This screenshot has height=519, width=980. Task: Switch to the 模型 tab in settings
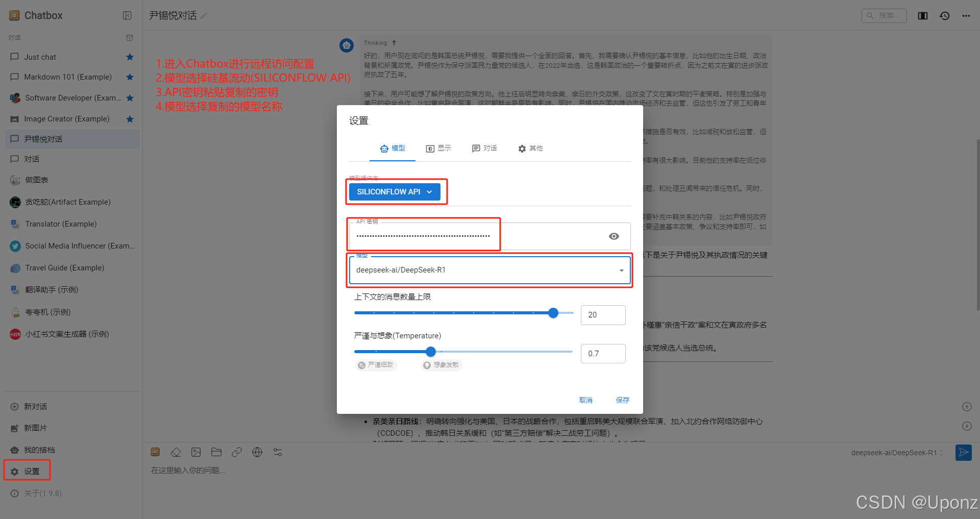[x=393, y=149]
